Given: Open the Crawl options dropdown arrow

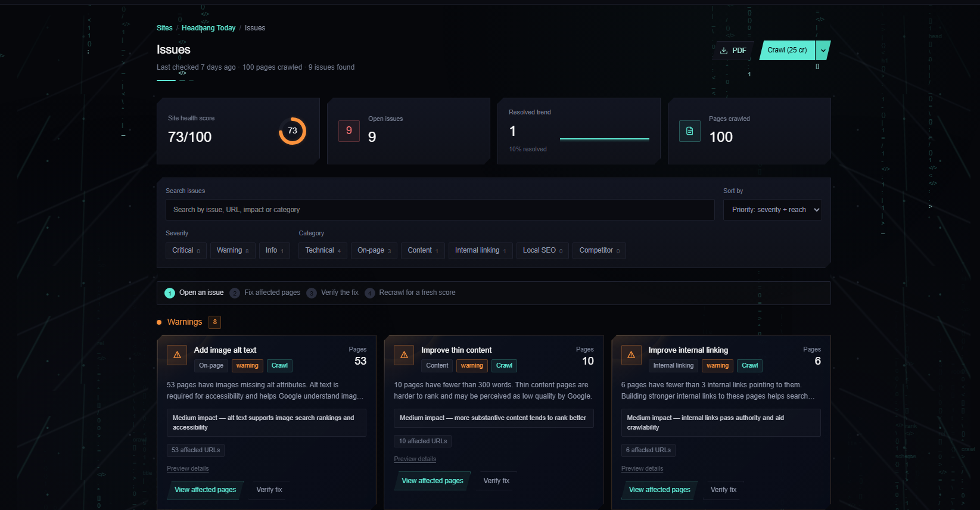Looking at the screenshot, I should pyautogui.click(x=823, y=50).
